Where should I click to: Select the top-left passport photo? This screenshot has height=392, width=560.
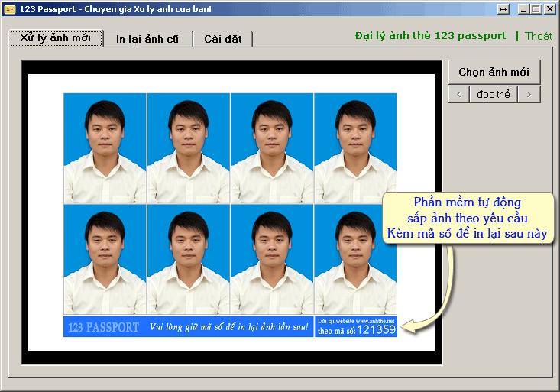105,148
